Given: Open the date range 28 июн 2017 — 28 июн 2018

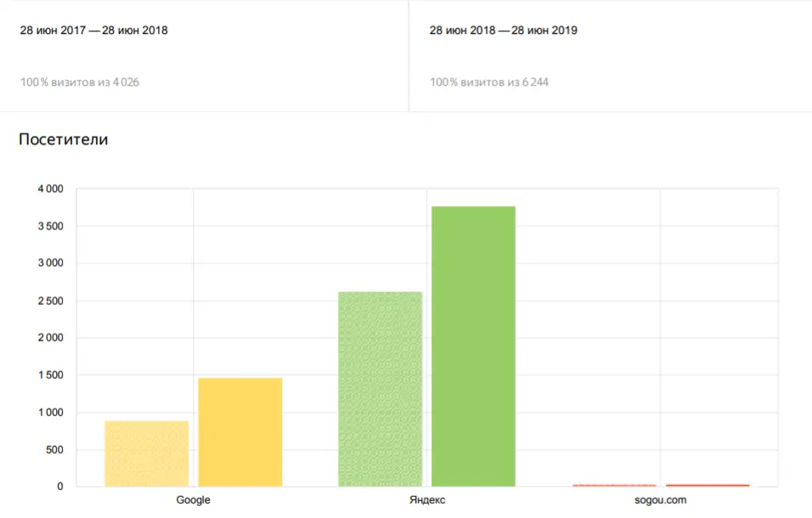Looking at the screenshot, I should (93, 30).
